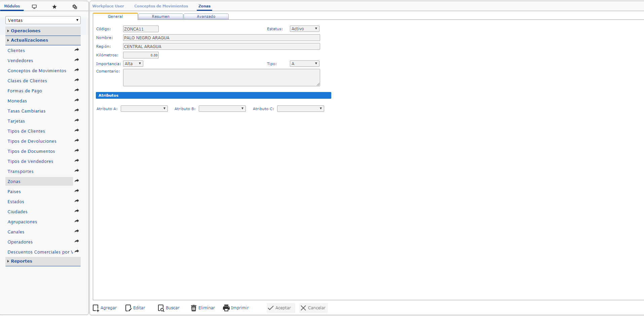Click the Eliminar button
The height and width of the screenshot is (316, 644).
click(x=203, y=308)
